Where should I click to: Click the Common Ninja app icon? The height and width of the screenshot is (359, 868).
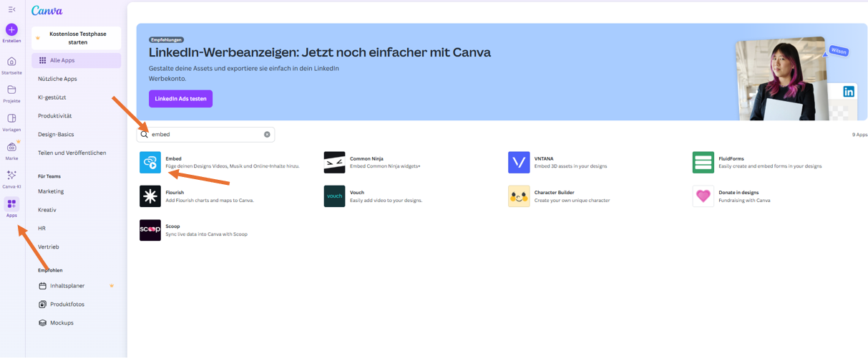pos(334,163)
